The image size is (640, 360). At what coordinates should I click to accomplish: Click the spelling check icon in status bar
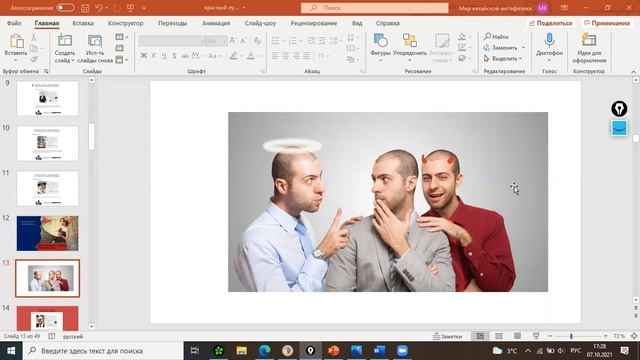[51, 336]
